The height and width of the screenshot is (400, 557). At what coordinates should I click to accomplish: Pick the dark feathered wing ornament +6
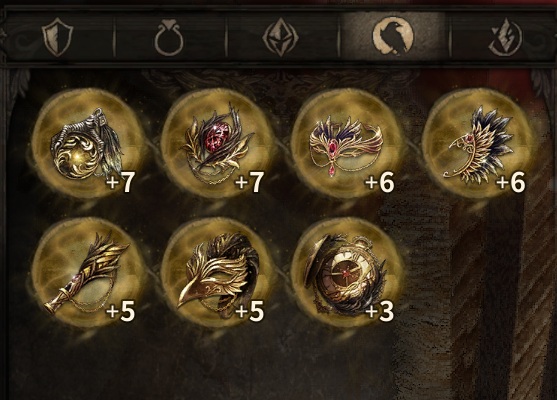478,144
